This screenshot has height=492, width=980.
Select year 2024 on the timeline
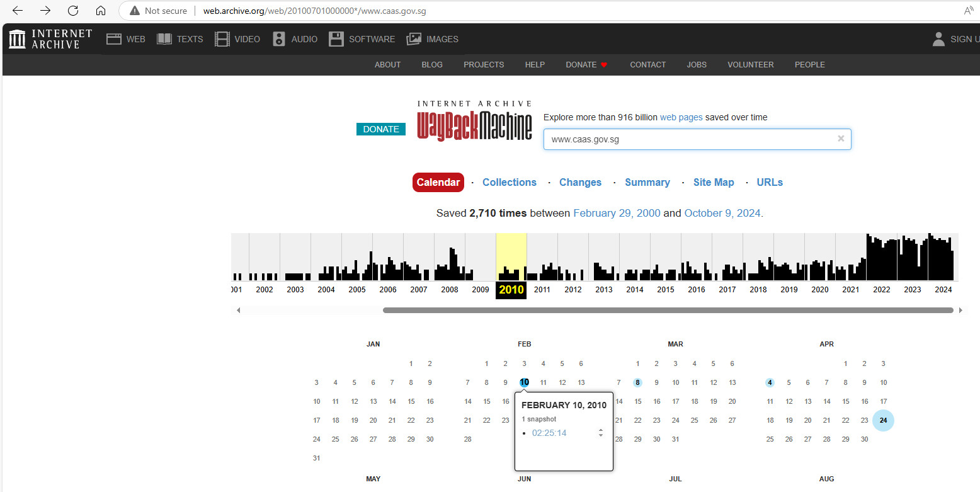tap(943, 290)
